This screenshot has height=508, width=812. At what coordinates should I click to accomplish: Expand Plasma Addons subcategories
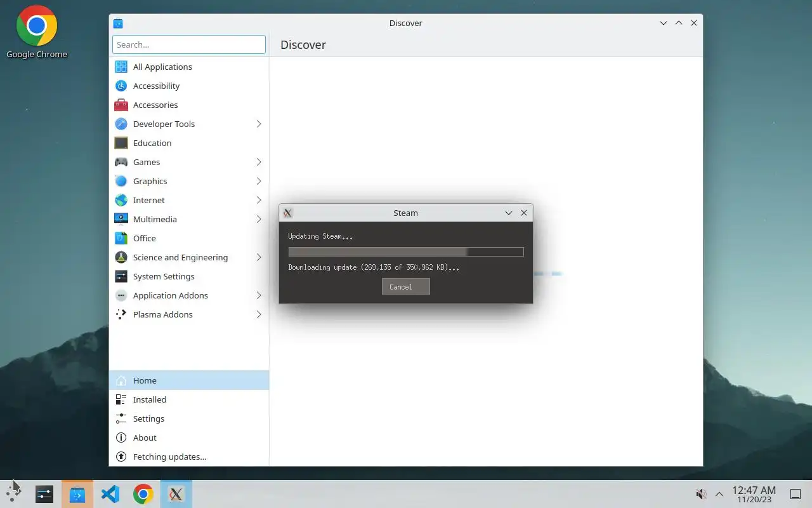[x=259, y=314]
